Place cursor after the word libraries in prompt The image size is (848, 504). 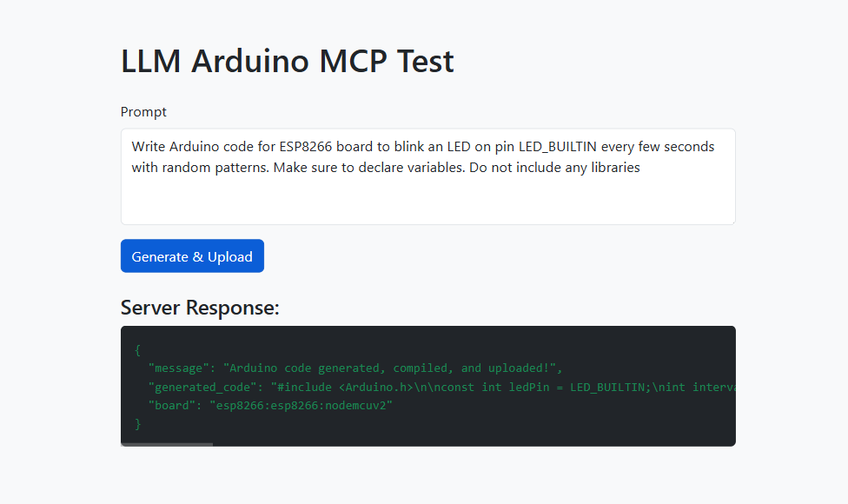coord(641,168)
